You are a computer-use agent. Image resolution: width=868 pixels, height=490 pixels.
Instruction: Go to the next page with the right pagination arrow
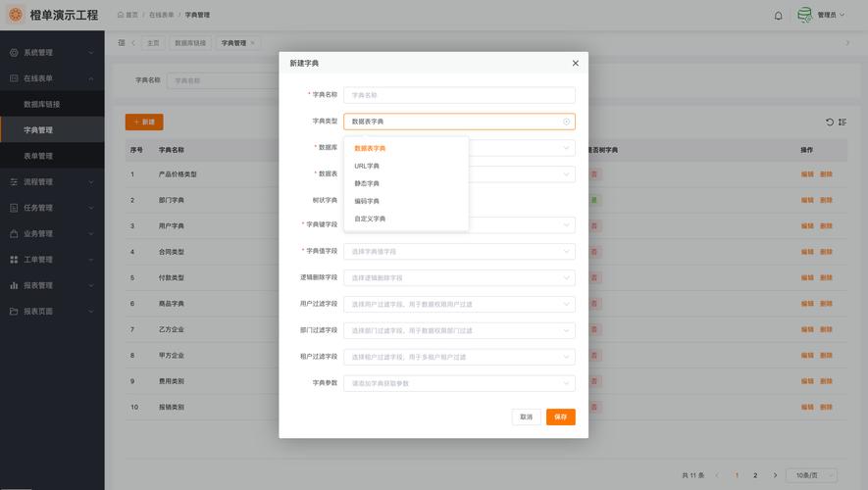[775, 475]
